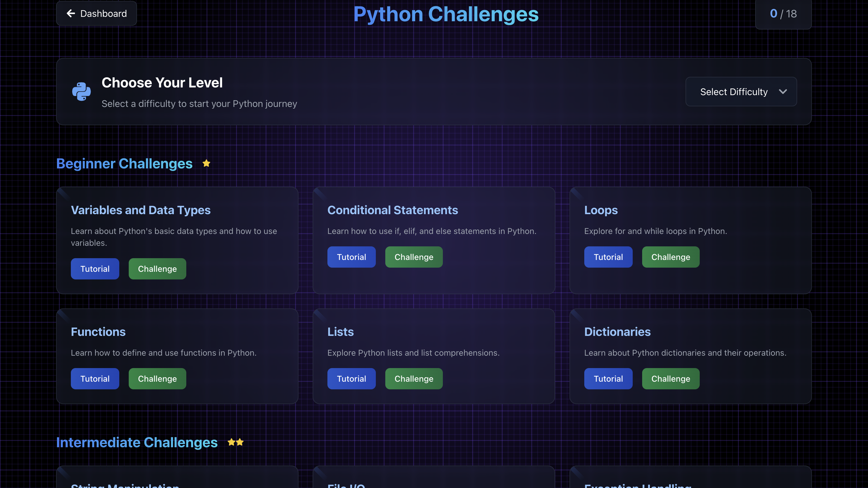Start the Conditional Statements challenge
The width and height of the screenshot is (868, 488).
tap(413, 257)
